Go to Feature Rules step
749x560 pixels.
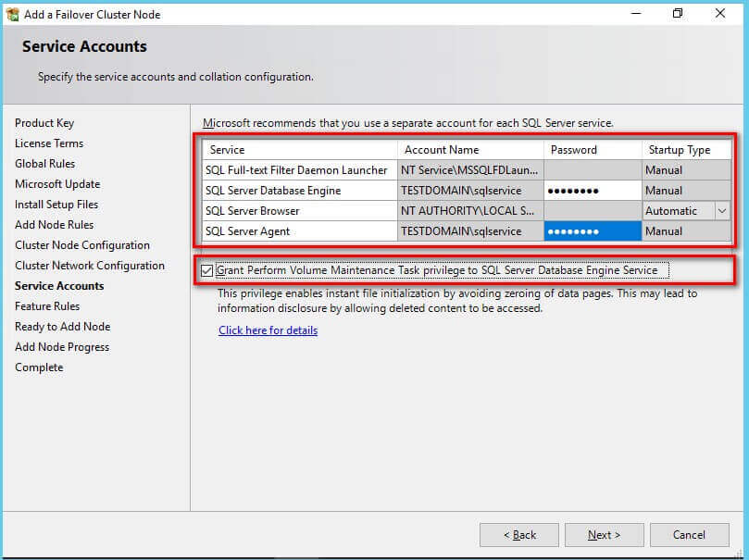pyautogui.click(x=47, y=306)
